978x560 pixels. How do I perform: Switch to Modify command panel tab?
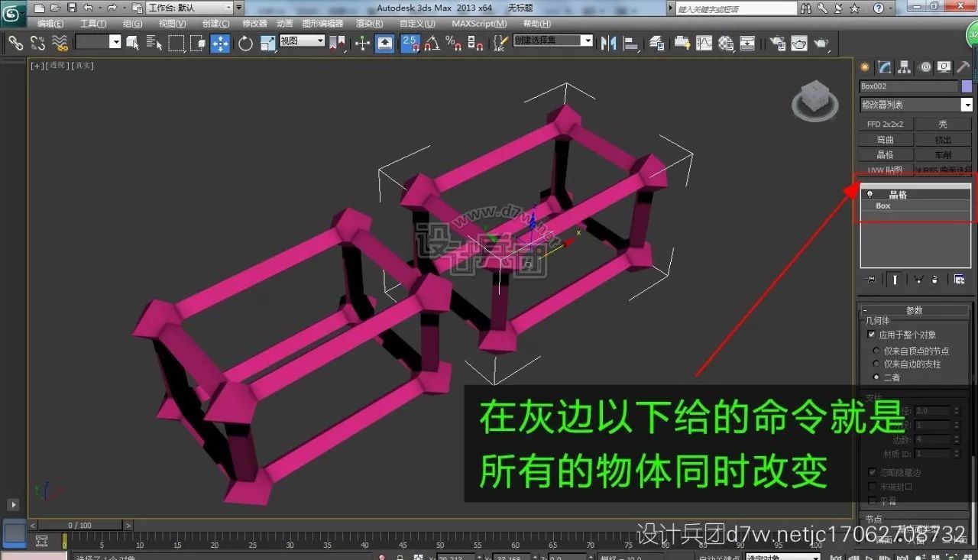click(884, 67)
